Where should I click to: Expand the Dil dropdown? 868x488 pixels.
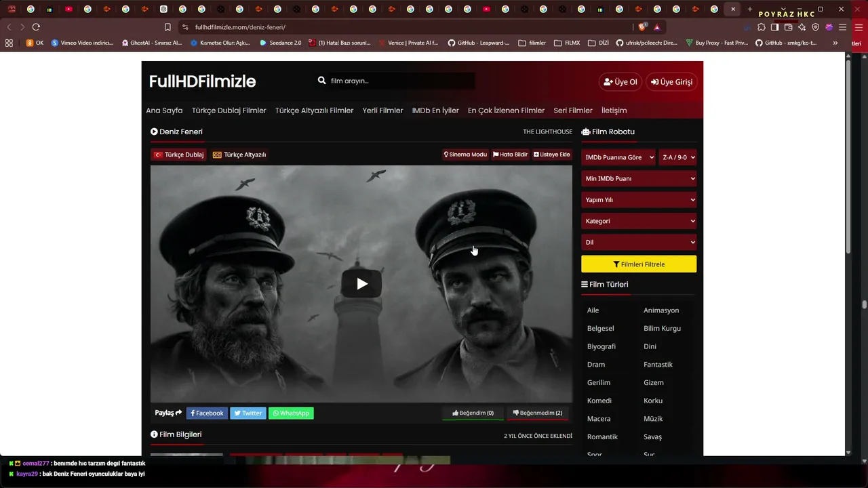pos(639,242)
